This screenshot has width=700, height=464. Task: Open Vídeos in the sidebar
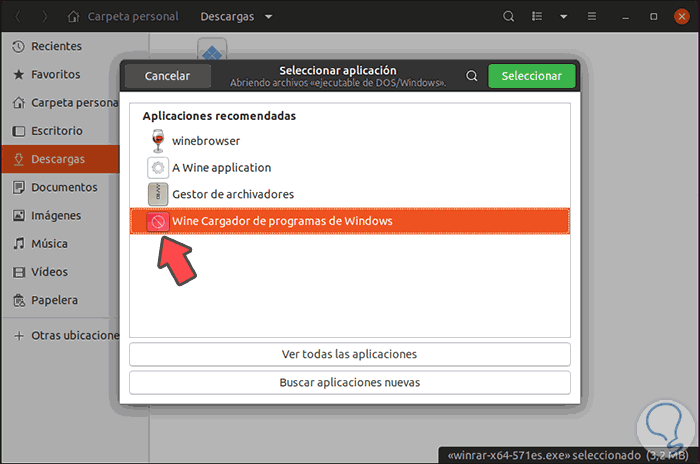point(61,272)
